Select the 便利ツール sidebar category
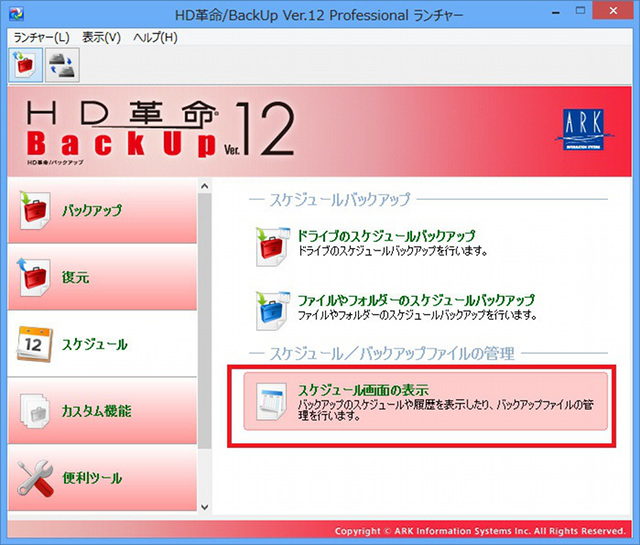Image resolution: width=640 pixels, height=545 pixels. point(102,478)
